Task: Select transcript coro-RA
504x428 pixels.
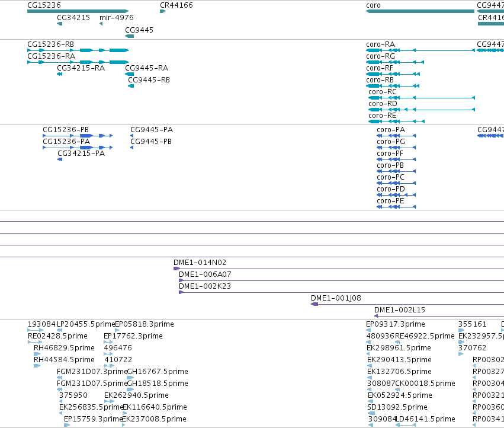Action: click(x=420, y=50)
